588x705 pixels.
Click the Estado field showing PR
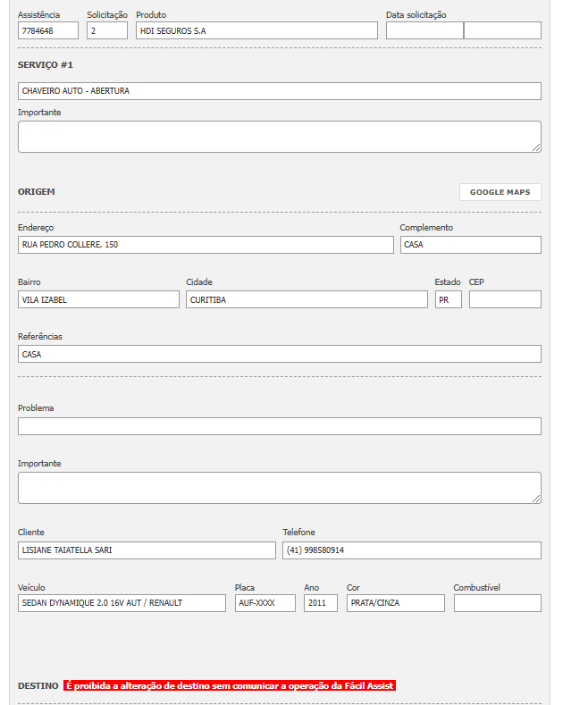(448, 299)
